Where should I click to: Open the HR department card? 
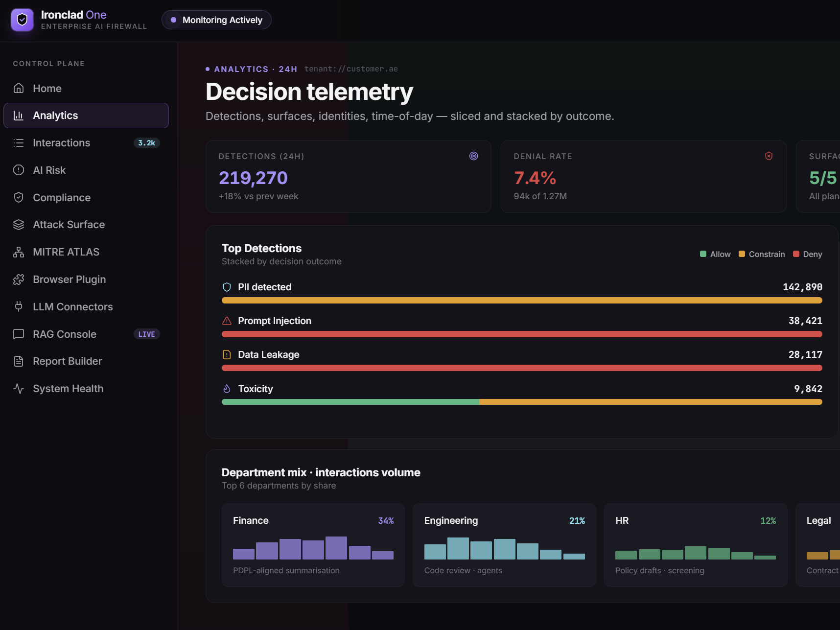pos(696,545)
